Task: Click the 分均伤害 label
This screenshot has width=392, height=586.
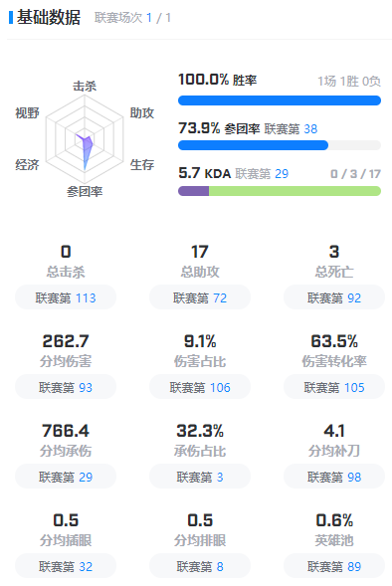Action: tap(66, 361)
